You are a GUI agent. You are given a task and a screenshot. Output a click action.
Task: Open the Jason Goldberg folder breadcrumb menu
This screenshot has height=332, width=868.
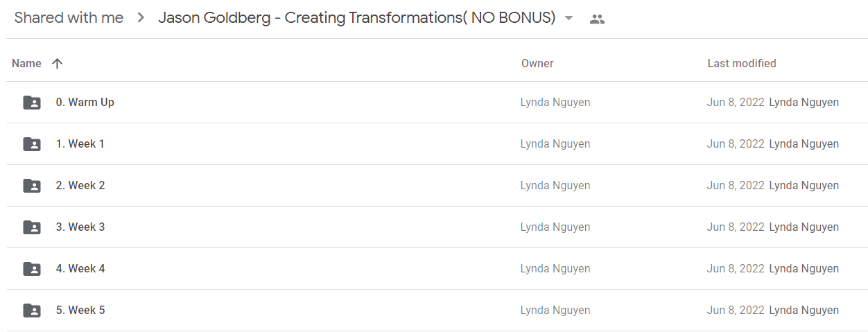[x=357, y=18]
